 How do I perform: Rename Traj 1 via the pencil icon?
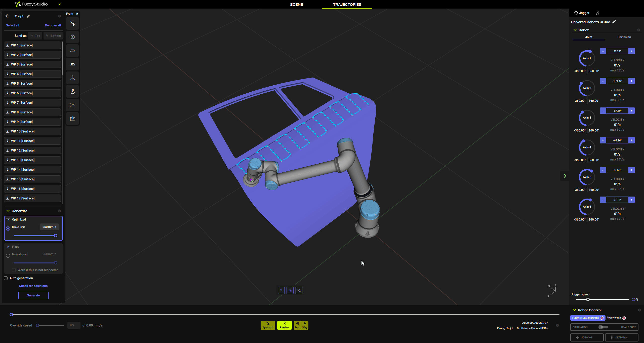pos(28,16)
